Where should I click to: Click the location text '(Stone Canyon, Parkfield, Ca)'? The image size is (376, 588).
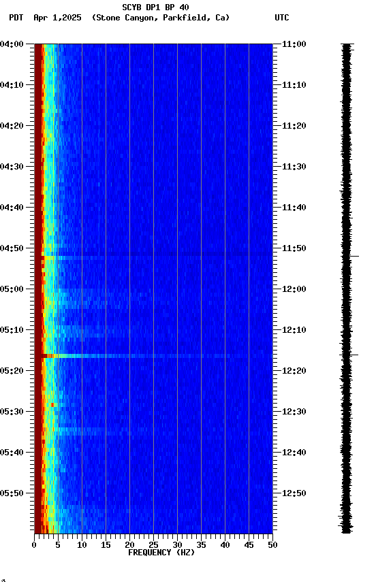161,18
